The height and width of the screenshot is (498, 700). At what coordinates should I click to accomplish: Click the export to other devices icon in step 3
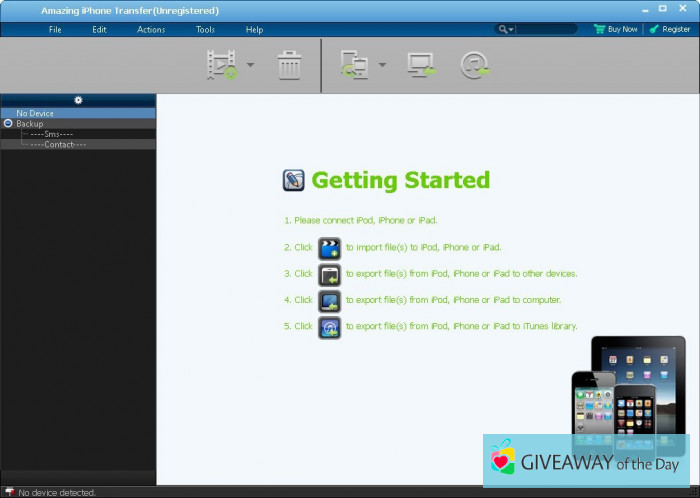(x=329, y=274)
